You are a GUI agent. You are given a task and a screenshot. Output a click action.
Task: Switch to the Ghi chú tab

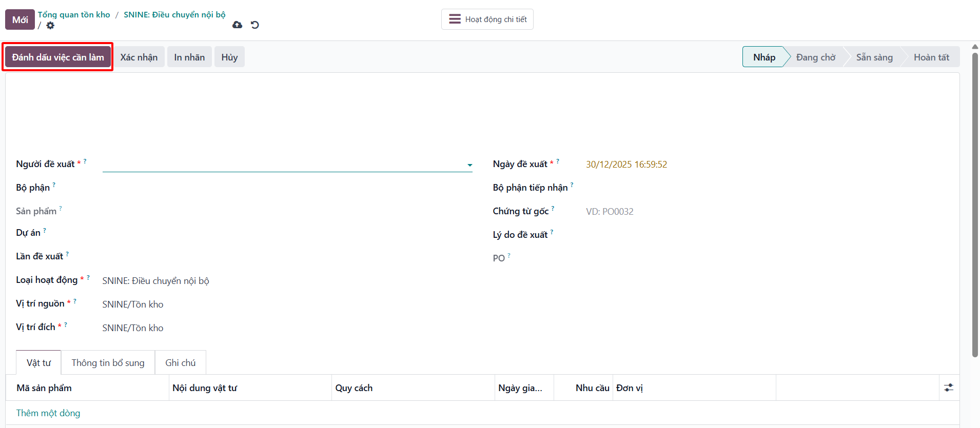181,363
